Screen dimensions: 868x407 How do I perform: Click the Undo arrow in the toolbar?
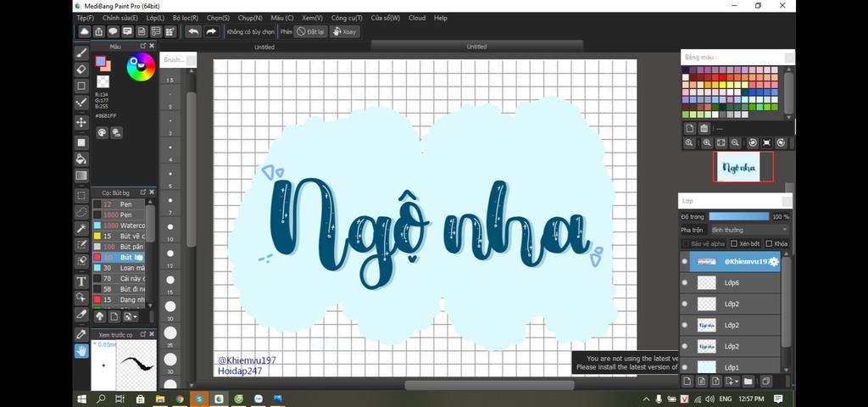click(x=193, y=31)
